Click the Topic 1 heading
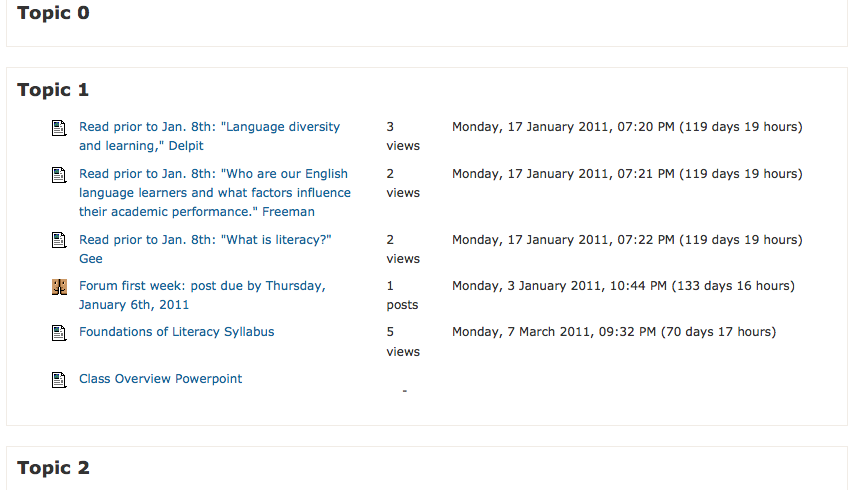 point(53,90)
